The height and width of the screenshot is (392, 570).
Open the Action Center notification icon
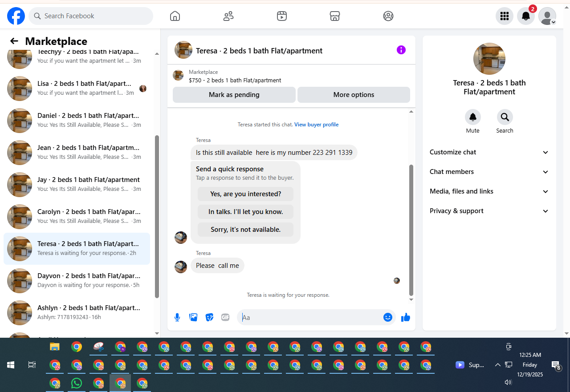click(556, 365)
